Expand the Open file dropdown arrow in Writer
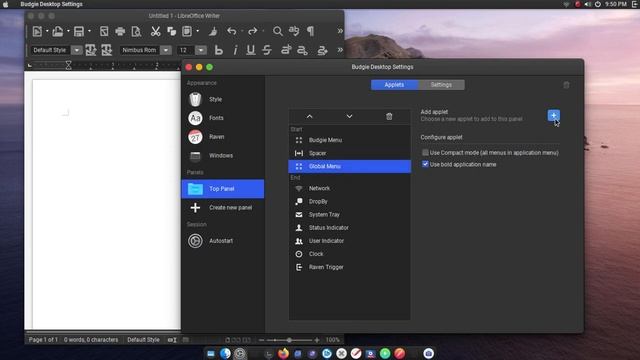The image size is (640, 360). click(x=68, y=31)
